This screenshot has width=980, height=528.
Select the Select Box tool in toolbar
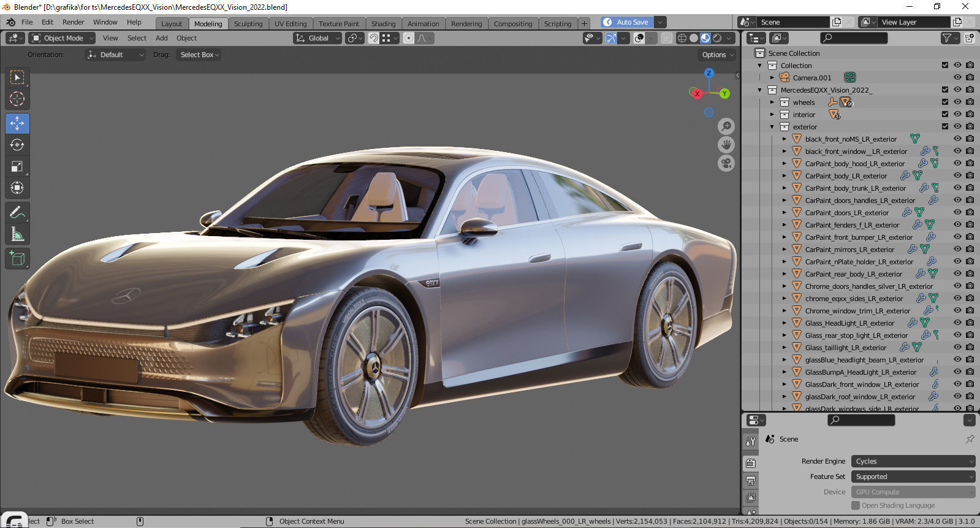[17, 77]
